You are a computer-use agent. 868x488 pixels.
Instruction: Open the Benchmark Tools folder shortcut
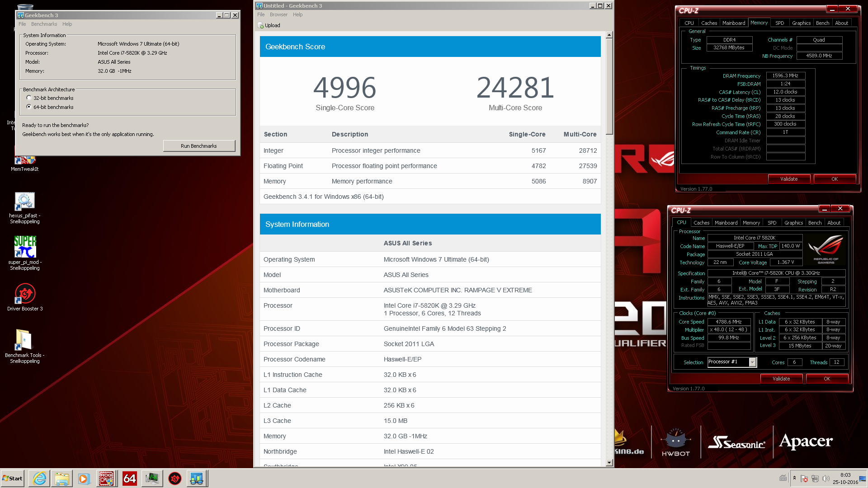click(x=25, y=346)
